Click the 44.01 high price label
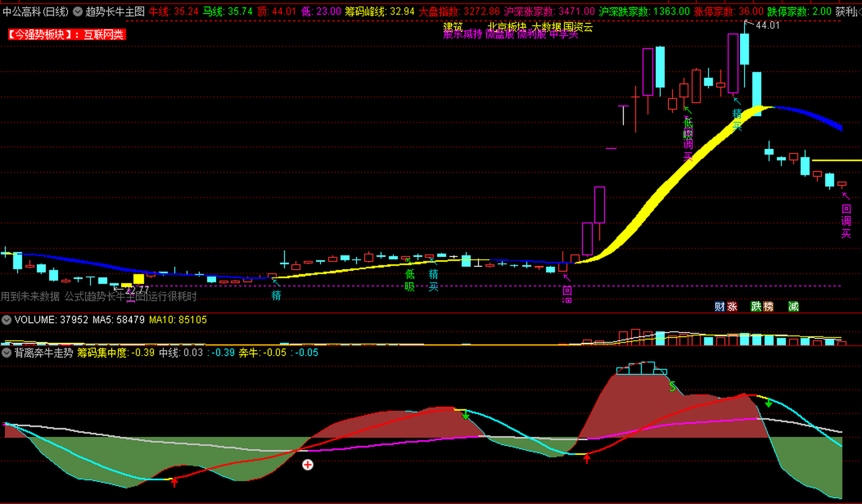862x504 pixels. click(767, 25)
